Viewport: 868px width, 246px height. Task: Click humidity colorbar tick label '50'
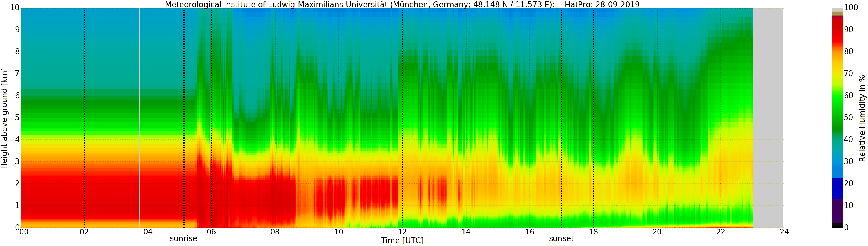click(x=848, y=118)
